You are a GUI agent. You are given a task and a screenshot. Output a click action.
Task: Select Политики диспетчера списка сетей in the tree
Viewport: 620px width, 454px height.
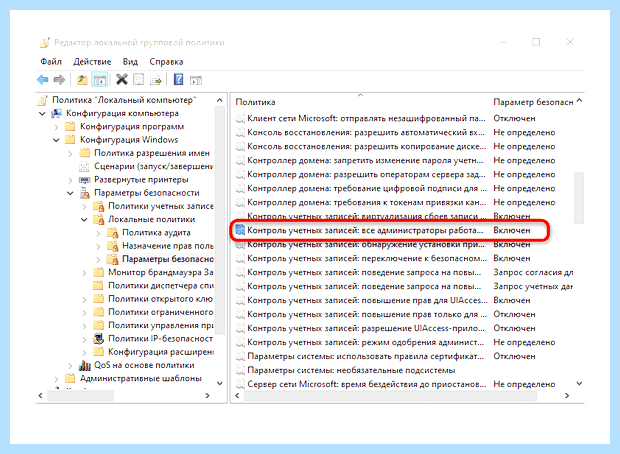(x=161, y=286)
